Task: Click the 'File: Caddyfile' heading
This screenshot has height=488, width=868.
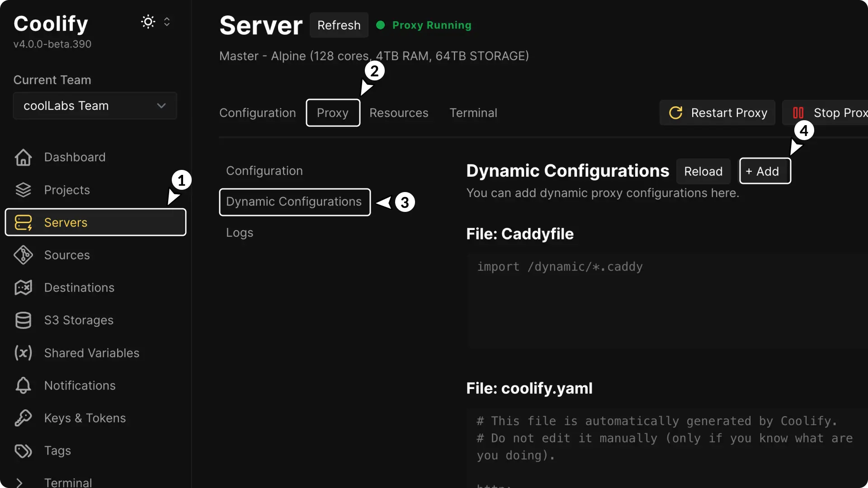Action: click(x=520, y=234)
